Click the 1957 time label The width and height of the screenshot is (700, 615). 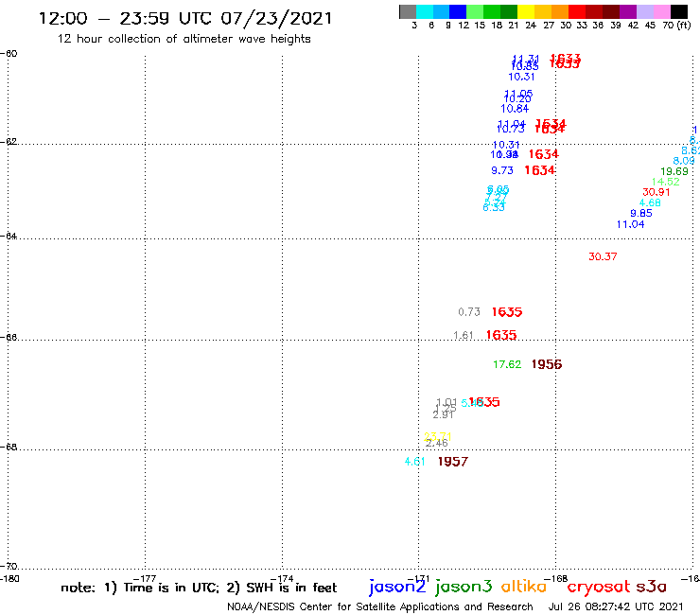coord(453,462)
